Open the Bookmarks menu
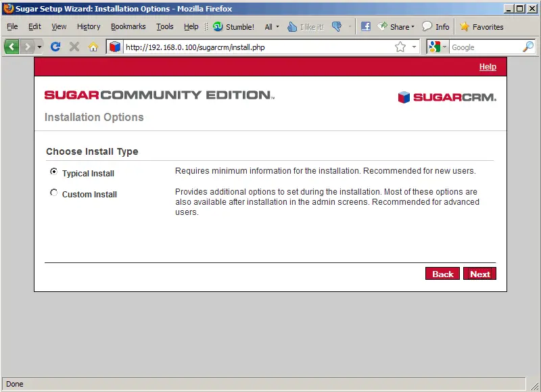Image resolution: width=541 pixels, height=392 pixels. pyautogui.click(x=128, y=26)
